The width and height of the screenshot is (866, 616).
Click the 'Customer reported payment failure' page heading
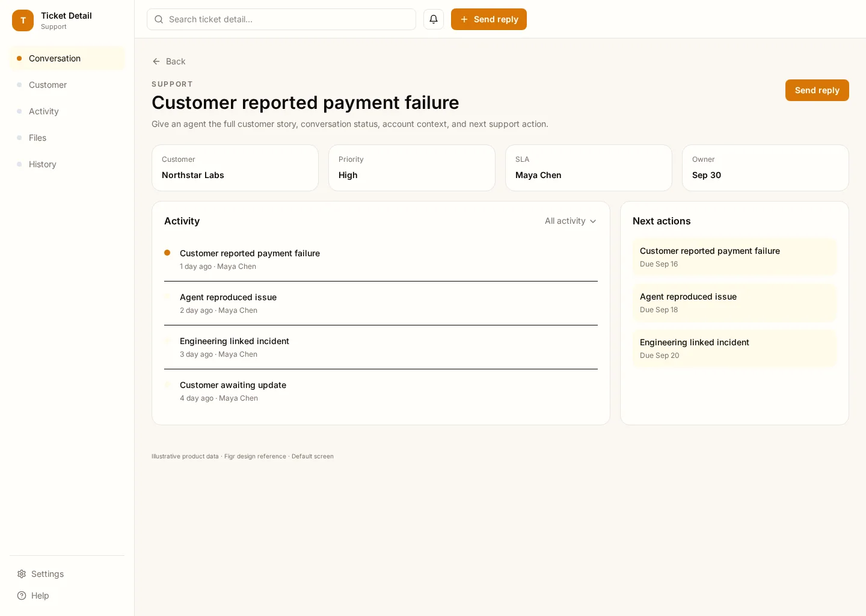(x=306, y=102)
